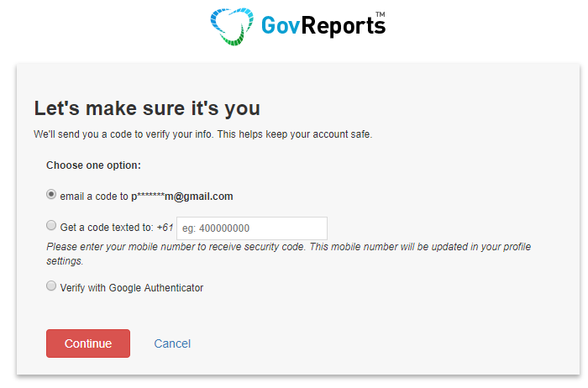This screenshot has width=588, height=388.
Task: Click the word "Reports" in the logo
Action: click(344, 26)
